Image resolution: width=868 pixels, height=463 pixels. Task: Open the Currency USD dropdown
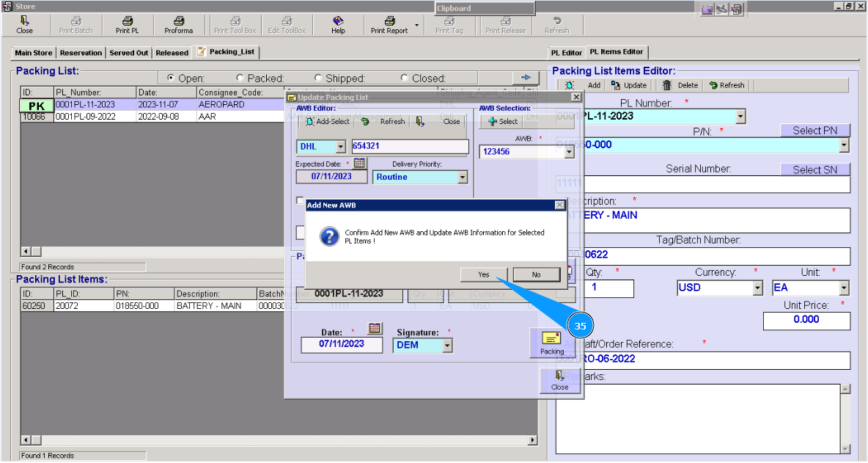pos(758,288)
